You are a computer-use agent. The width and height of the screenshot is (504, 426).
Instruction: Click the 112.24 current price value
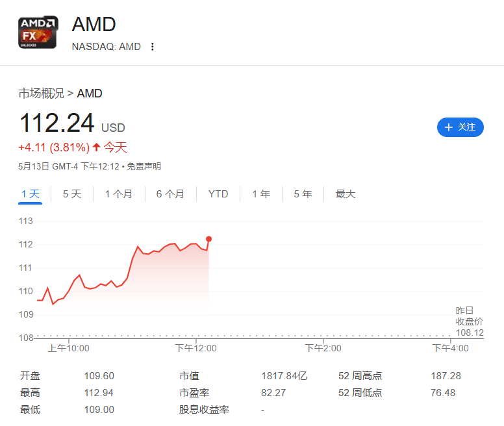[57, 123]
